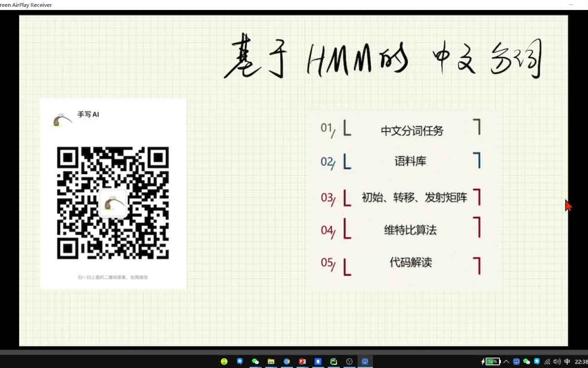Click the number 04 in the agenda
This screenshot has width=588, height=368.
[328, 231]
